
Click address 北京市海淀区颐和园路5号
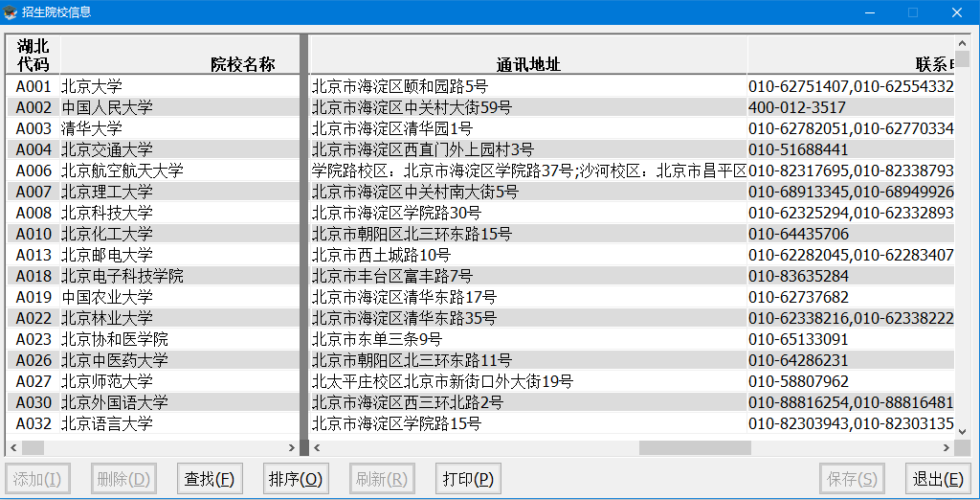click(x=528, y=86)
